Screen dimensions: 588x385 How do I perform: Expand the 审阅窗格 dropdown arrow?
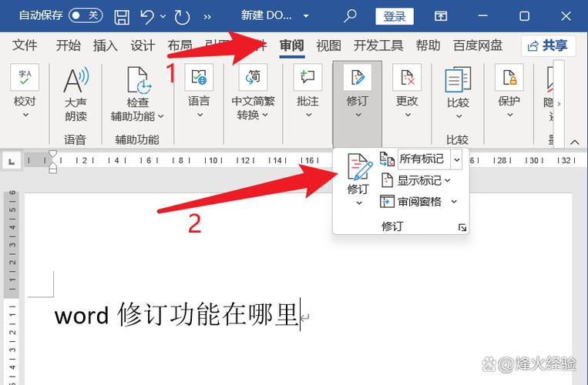454,202
